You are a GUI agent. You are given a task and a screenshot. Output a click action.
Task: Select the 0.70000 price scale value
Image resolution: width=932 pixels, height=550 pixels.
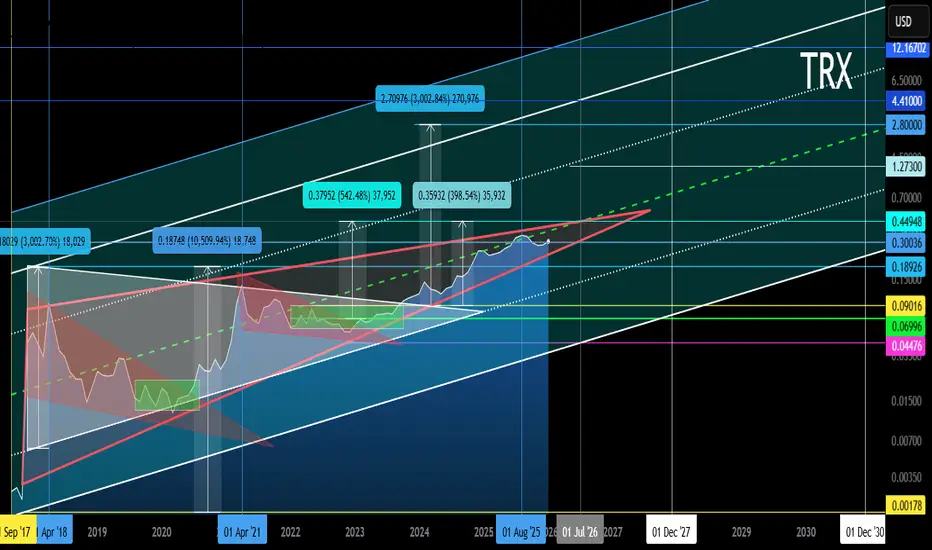tap(906, 197)
